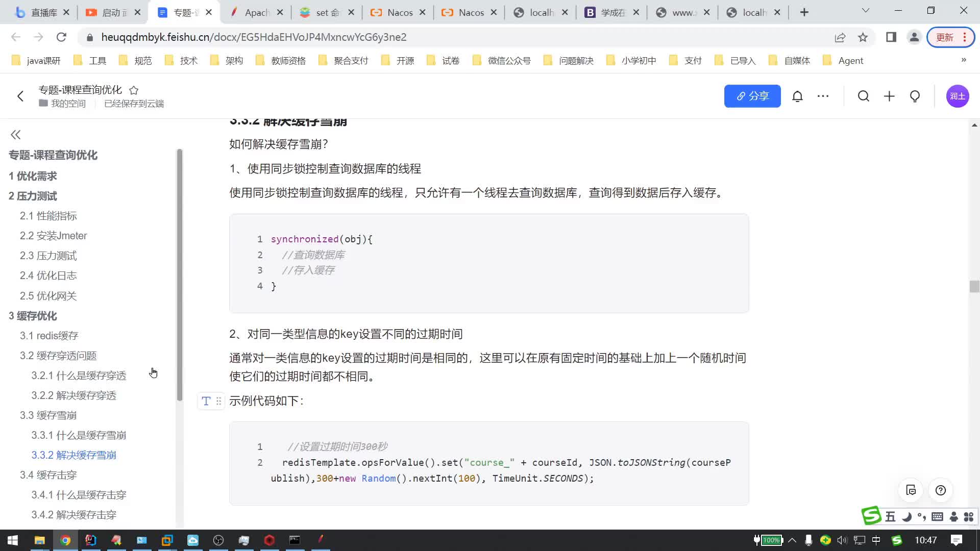Toggle the browser side panel
980x551 pixels.
[x=891, y=37]
